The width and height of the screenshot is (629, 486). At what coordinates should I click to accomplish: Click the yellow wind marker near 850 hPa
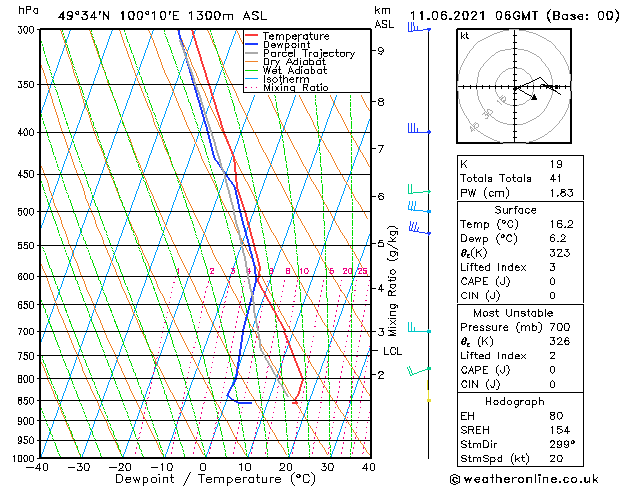tap(428, 397)
